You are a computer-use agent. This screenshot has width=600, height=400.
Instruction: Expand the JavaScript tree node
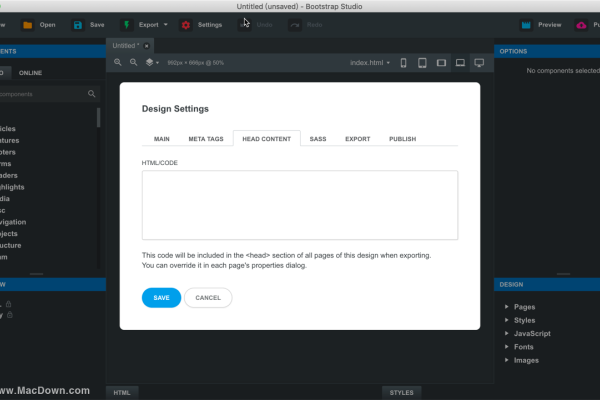tap(507, 333)
